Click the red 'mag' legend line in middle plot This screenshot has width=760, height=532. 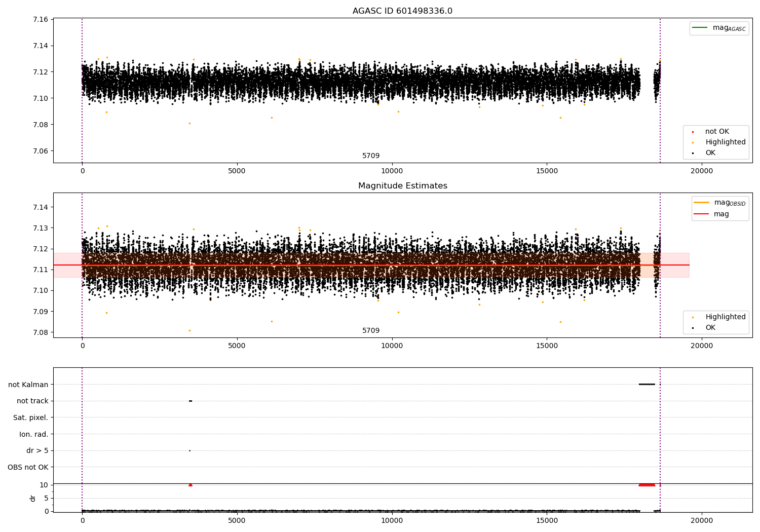pyautogui.click(x=701, y=214)
